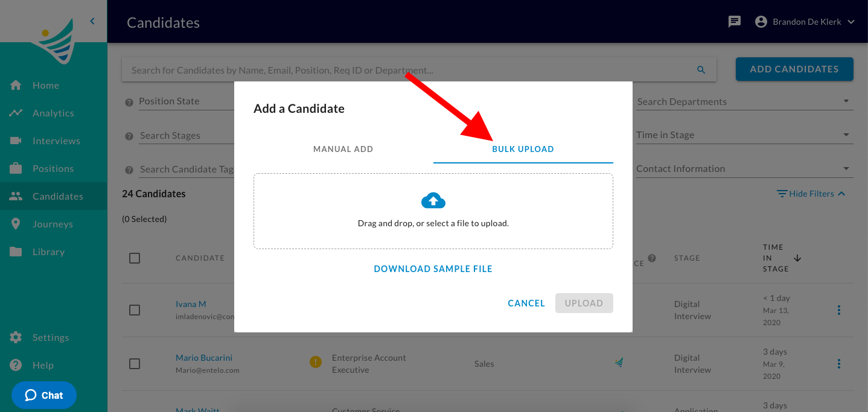Click help icon beside Search Candidate Tags
The height and width of the screenshot is (412, 868).
[129, 170]
